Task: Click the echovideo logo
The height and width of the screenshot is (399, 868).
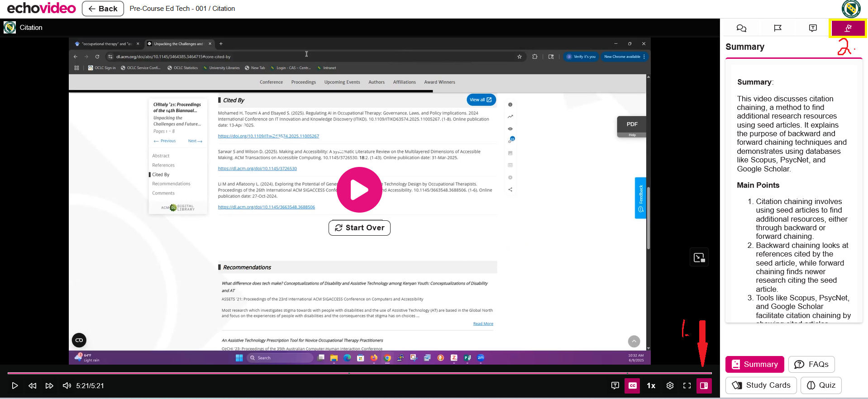Action: point(41,8)
